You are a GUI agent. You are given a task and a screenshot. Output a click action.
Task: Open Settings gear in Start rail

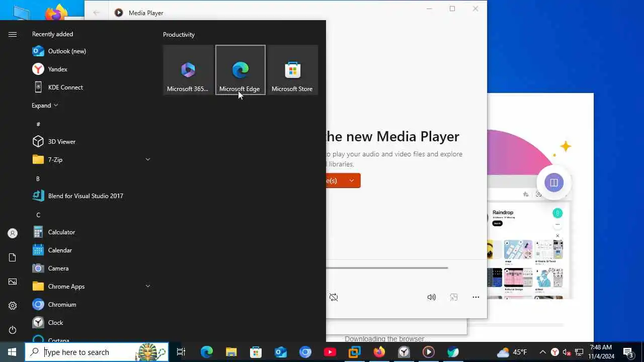tap(13, 306)
